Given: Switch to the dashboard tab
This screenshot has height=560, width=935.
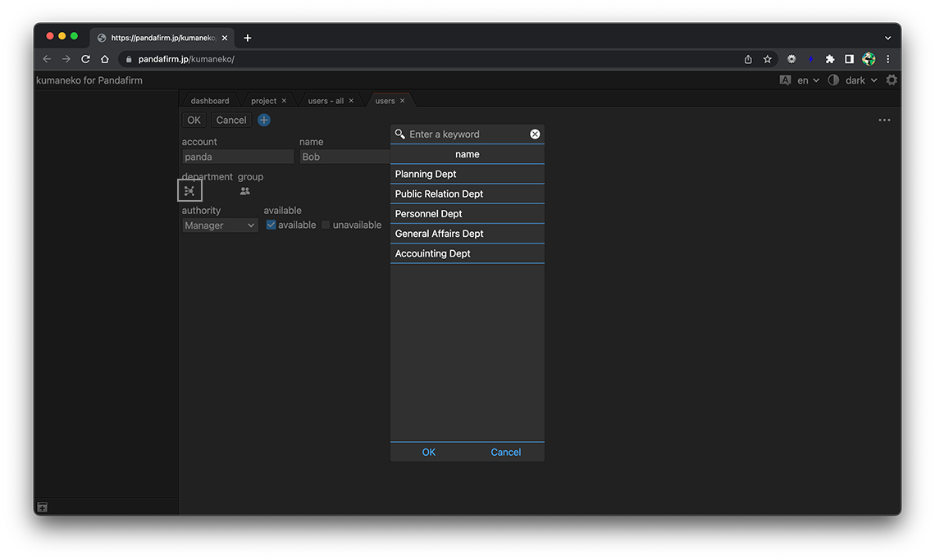Looking at the screenshot, I should click(x=210, y=101).
